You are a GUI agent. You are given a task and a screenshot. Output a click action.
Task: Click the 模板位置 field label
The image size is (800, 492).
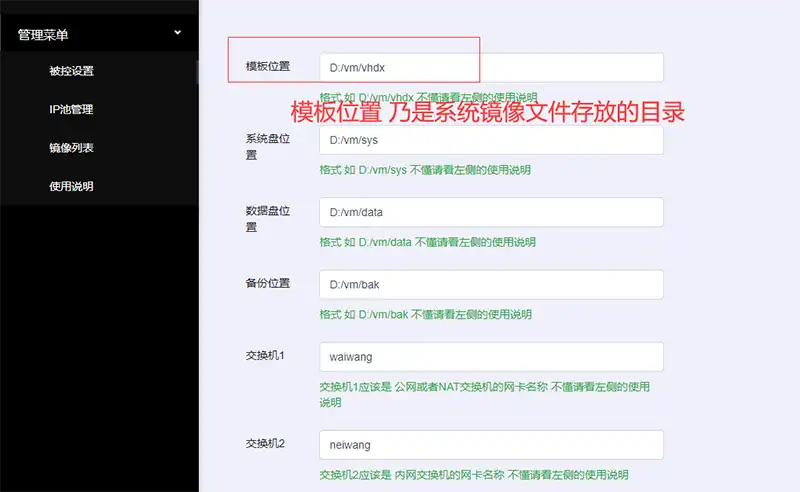click(267, 67)
